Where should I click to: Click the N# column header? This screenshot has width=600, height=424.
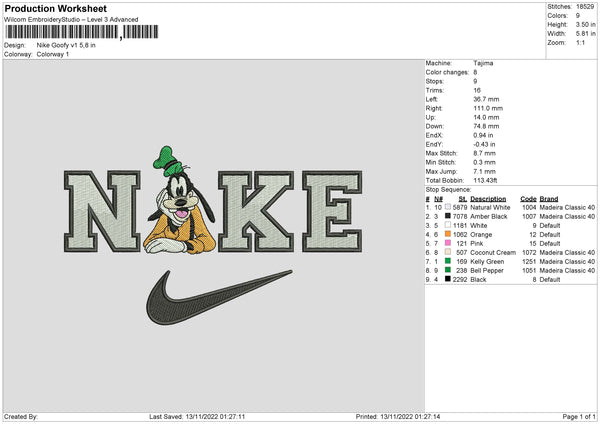439,199
